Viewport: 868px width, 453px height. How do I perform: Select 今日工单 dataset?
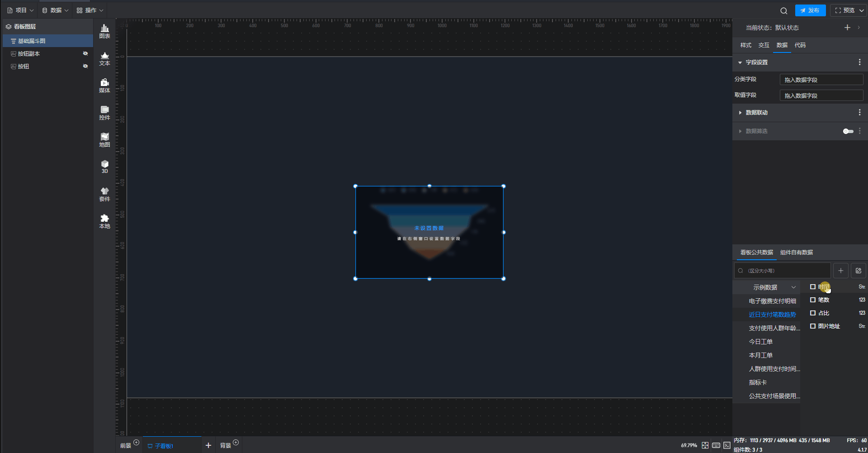point(760,342)
